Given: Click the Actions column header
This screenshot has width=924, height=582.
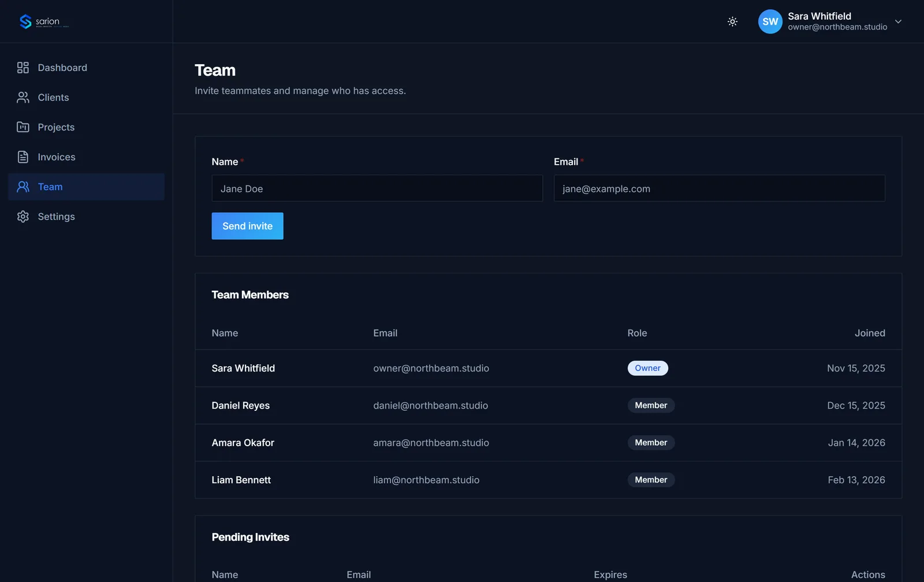Looking at the screenshot, I should coord(868,574).
